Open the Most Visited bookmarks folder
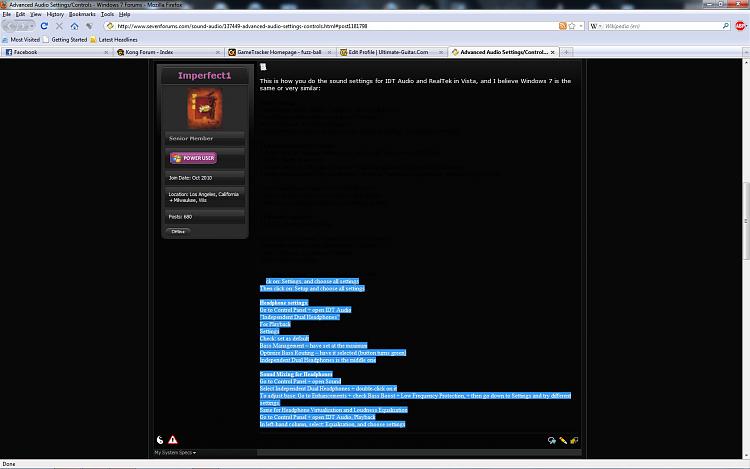 coord(21,40)
